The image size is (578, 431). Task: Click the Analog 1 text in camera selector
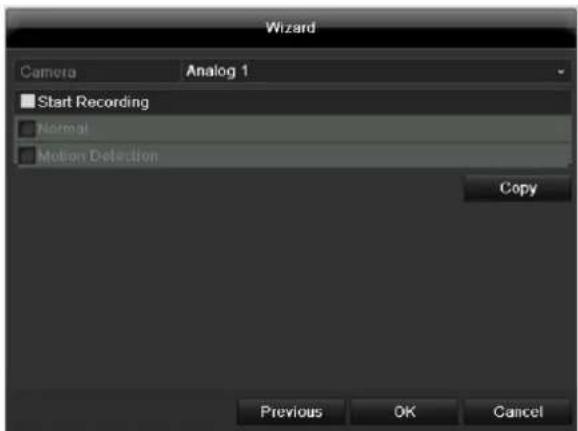coord(217,71)
